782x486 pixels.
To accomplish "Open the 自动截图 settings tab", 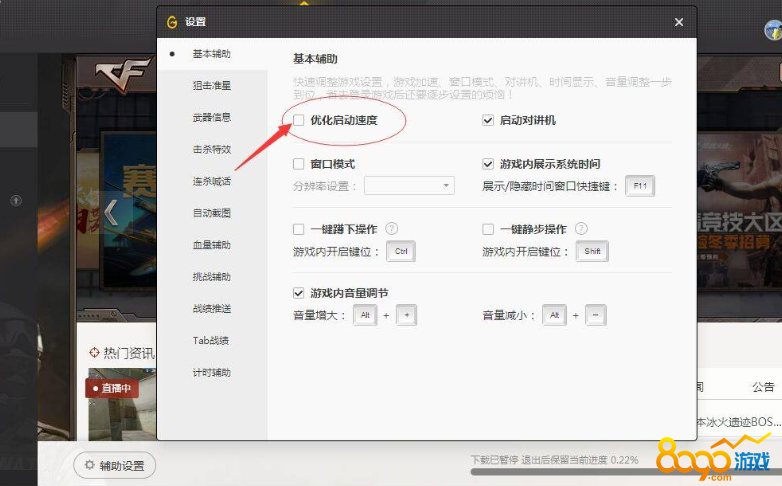I will coord(211,213).
